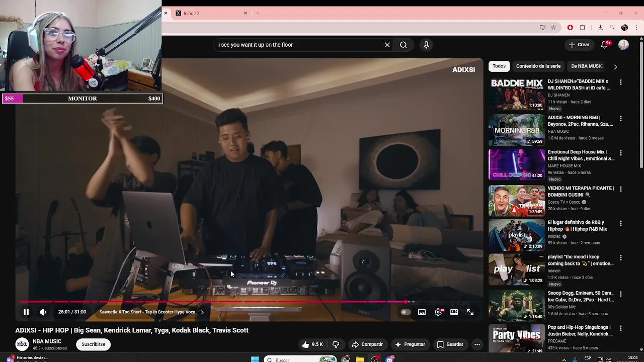Open video settings gear
The height and width of the screenshot is (362, 644).
click(438, 312)
